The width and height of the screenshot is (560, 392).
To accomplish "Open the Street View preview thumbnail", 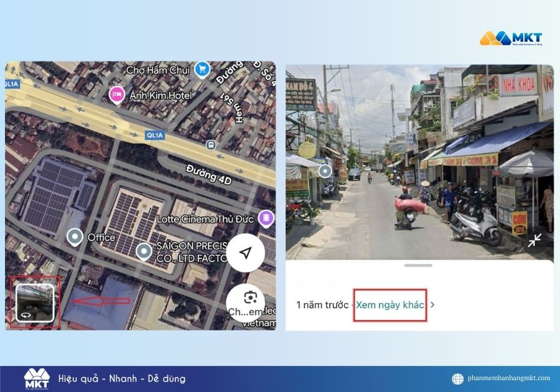I will pos(34,302).
